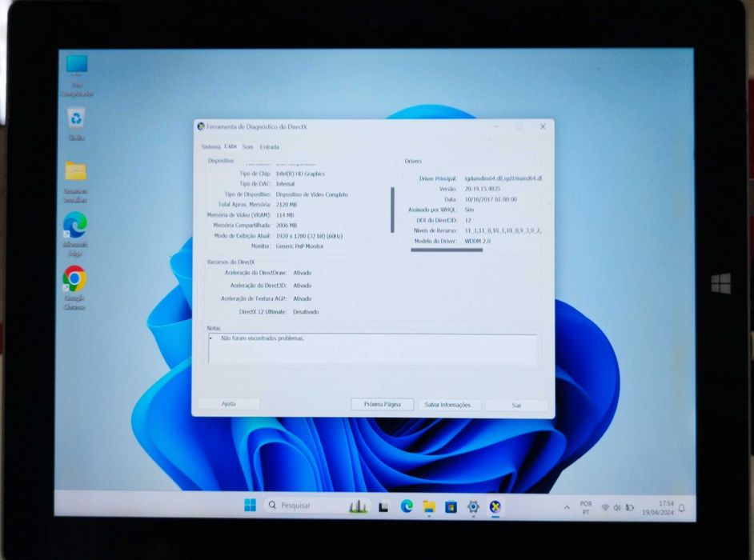Click '1920 x 1280 (32 bit) (60Hz)' value
Screen dimensions: 754x560
point(309,236)
